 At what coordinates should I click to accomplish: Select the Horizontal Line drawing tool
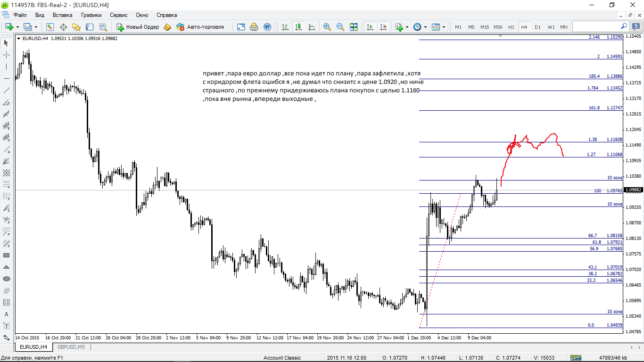click(x=7, y=79)
